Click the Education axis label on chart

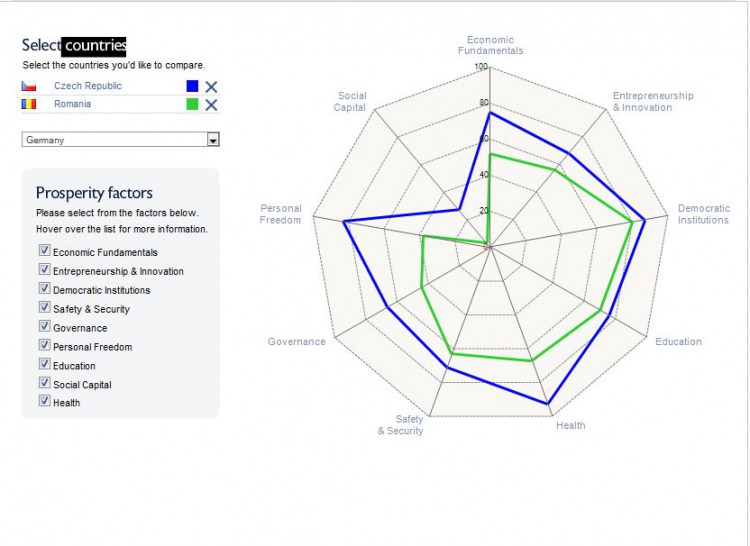click(678, 342)
